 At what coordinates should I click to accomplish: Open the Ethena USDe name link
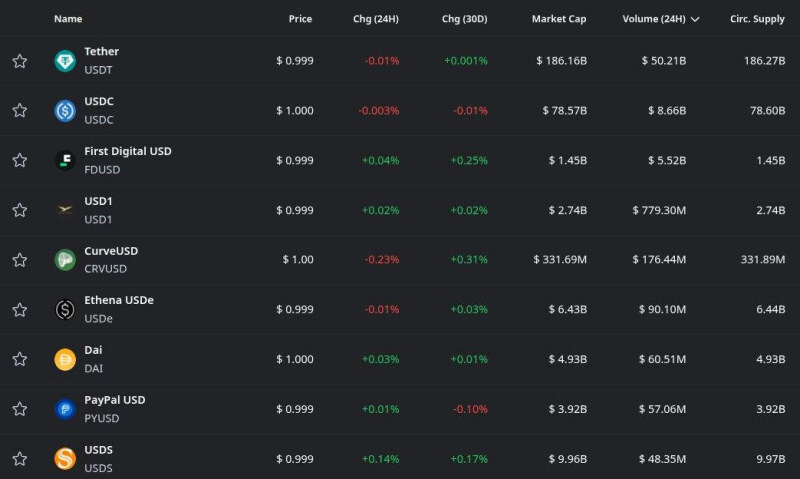point(118,300)
